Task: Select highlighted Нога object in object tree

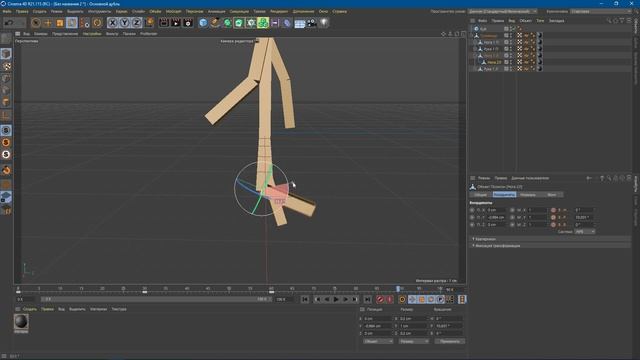Action: (494, 62)
